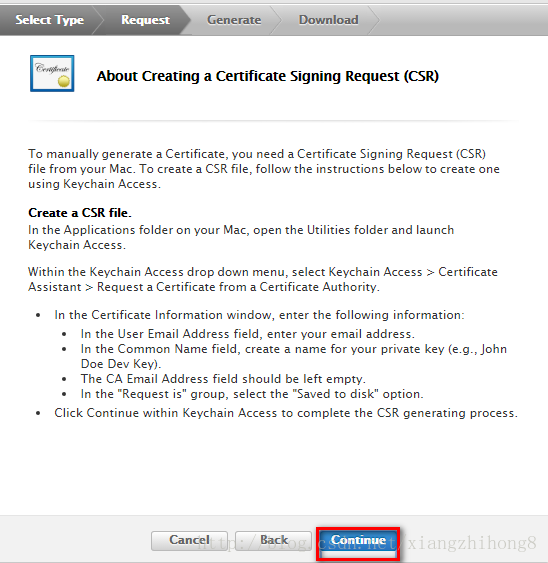548x563 pixels.
Task: Go back with the Back button
Action: [x=273, y=541]
